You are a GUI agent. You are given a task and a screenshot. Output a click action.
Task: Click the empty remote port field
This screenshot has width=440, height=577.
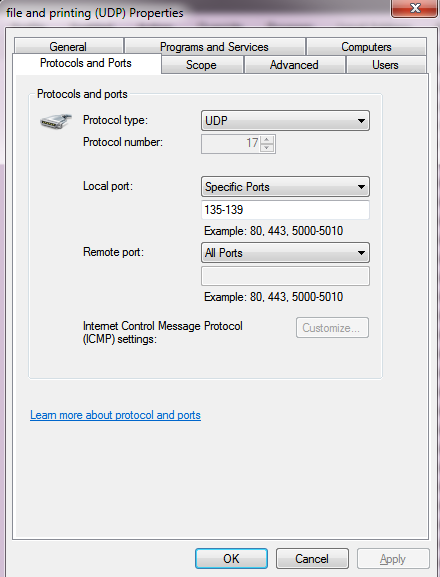[x=285, y=276]
